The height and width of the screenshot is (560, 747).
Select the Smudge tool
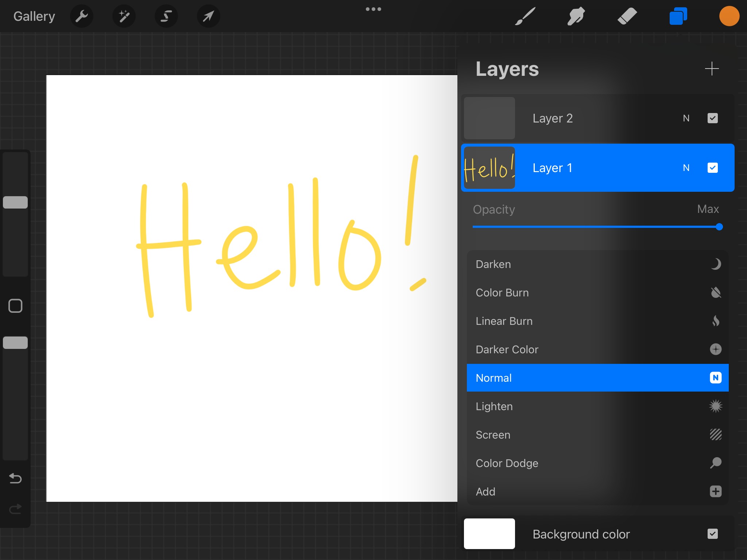[576, 16]
